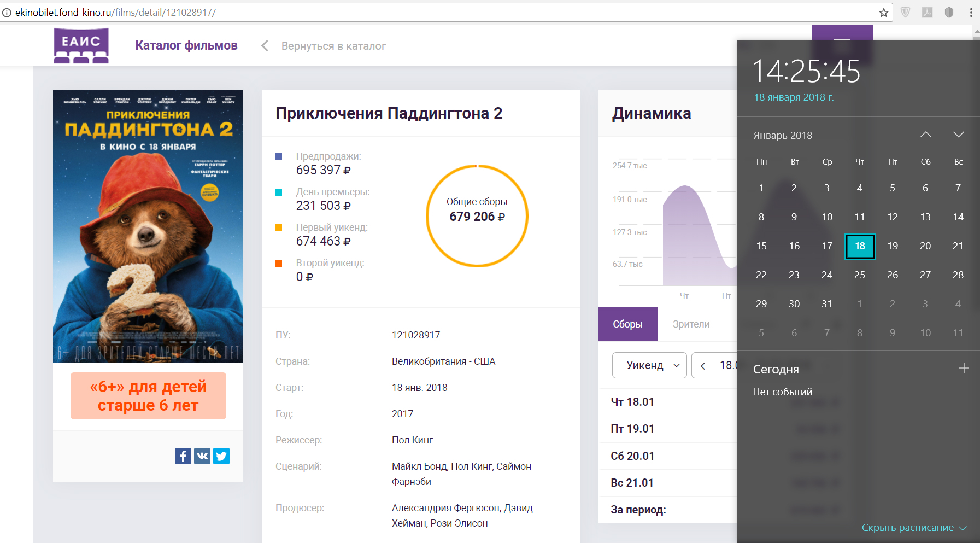This screenshot has height=543, width=980.
Task: Click the 254.7 тыс axis label
Action: (x=630, y=166)
